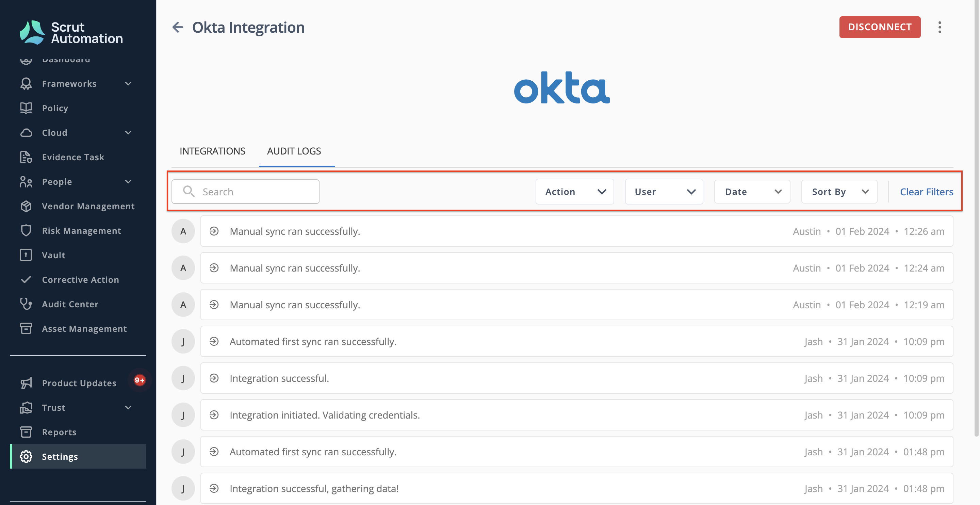Viewport: 980px width, 505px height.
Task: Open the Action filter dropdown
Action: click(x=575, y=192)
